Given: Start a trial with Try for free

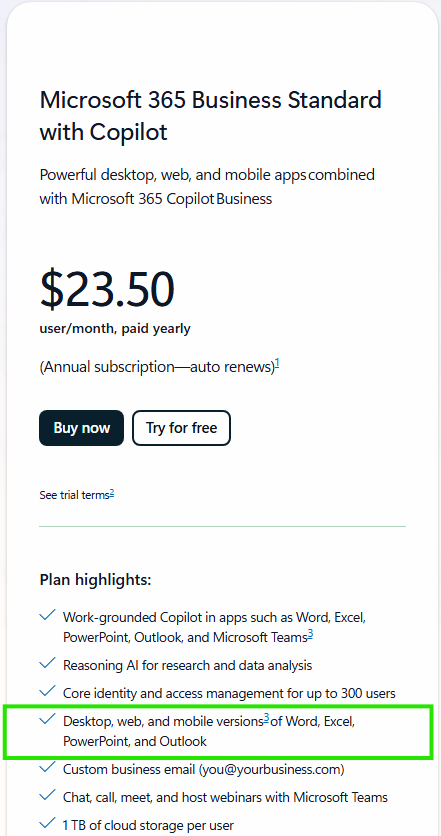Looking at the screenshot, I should pyautogui.click(x=181, y=428).
